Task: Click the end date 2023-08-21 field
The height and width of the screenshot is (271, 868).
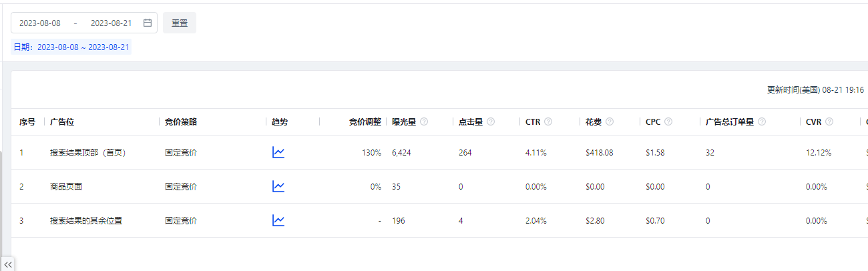Action: (111, 23)
